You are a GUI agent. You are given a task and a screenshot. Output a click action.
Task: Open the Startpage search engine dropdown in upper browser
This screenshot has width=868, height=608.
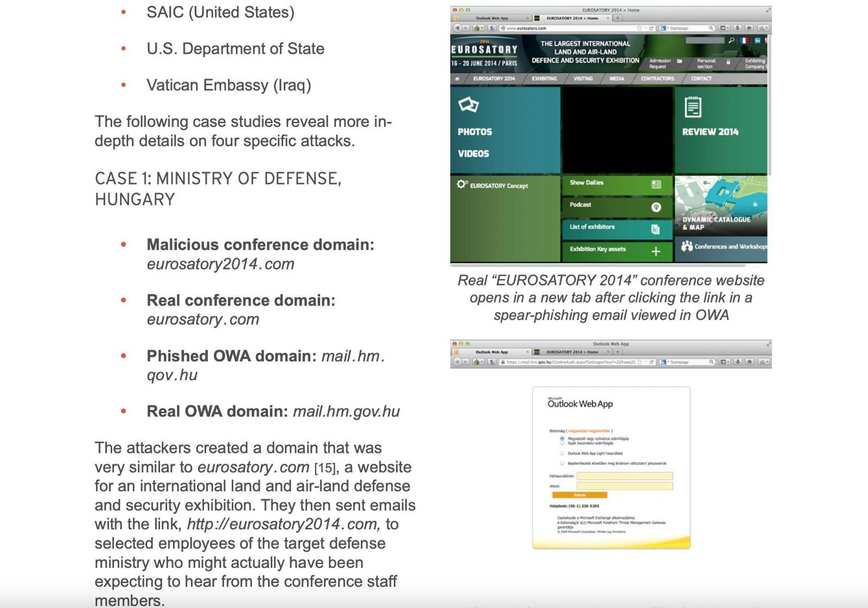point(664,28)
